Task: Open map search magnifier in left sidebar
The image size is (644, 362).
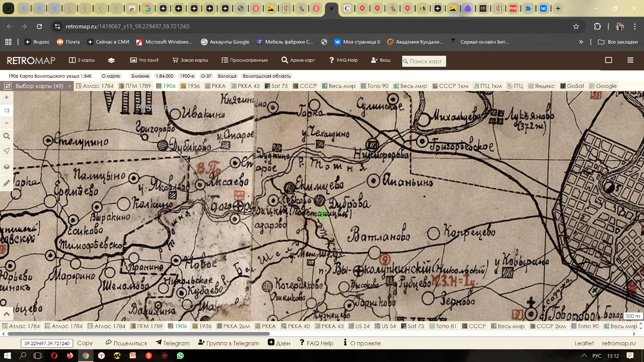Action: coord(6,136)
